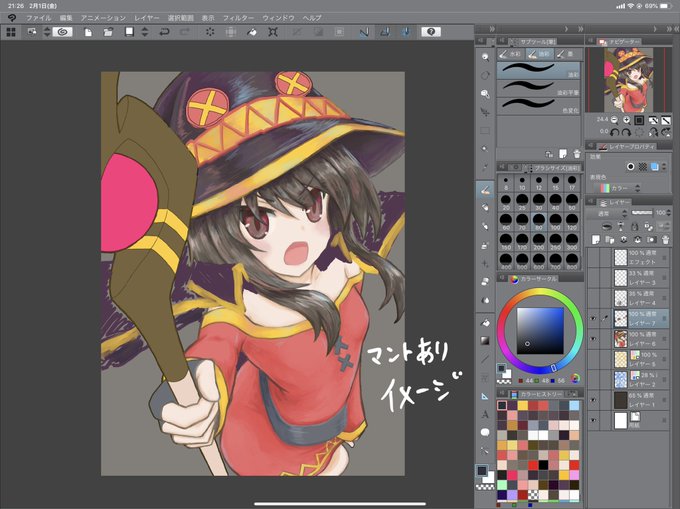This screenshot has width=680, height=509.
Task: Pick brush size 8
Action: click(x=506, y=183)
